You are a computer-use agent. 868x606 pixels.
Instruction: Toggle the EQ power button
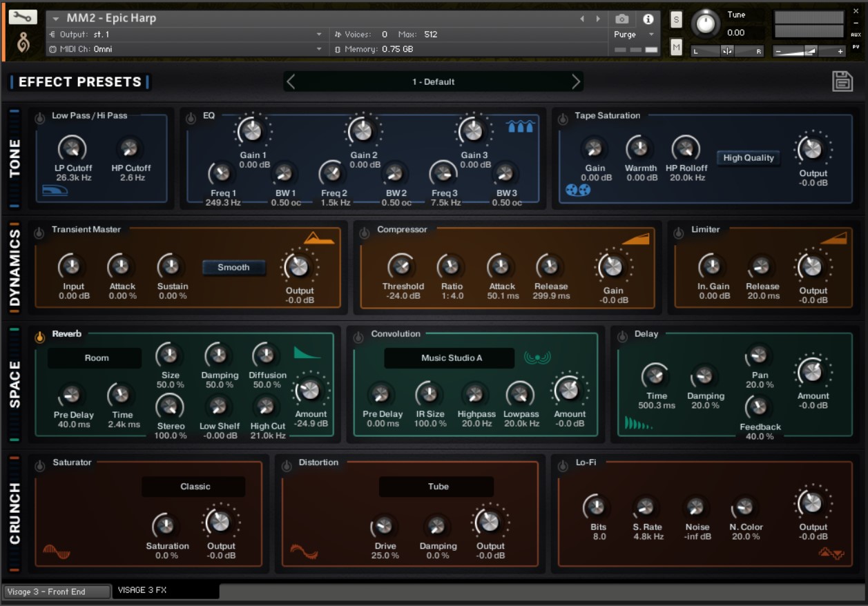click(x=191, y=118)
